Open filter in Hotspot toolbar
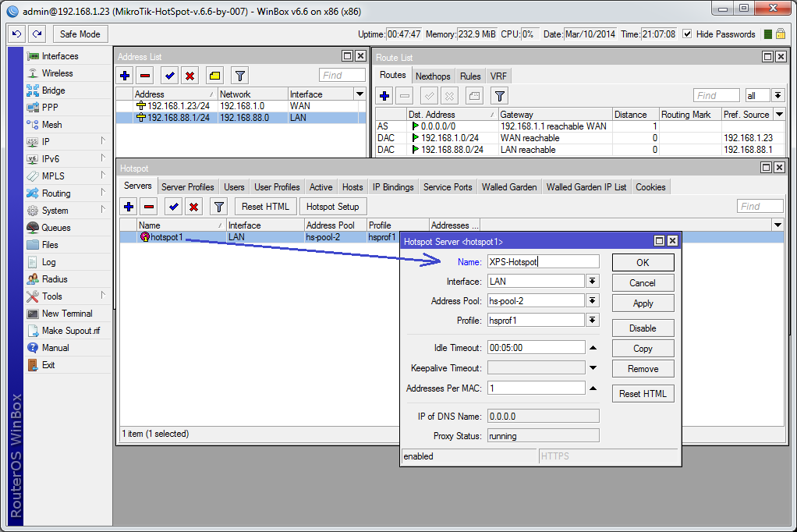The image size is (797, 532). pos(218,207)
